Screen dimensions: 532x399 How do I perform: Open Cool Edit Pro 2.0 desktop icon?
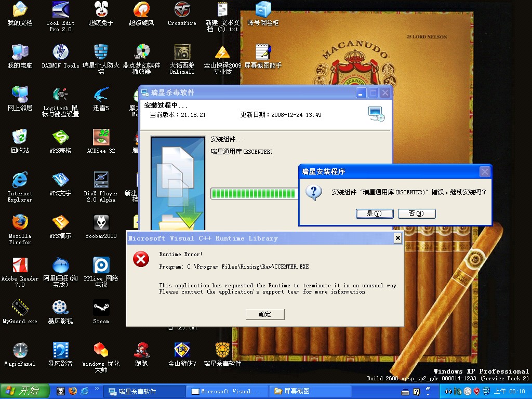click(60, 16)
